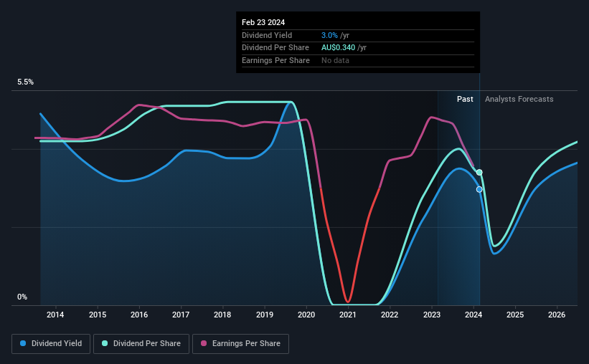Viewport: 589px width, 364px height.
Task: Click the 2024 x-axis label
Action: click(473, 315)
